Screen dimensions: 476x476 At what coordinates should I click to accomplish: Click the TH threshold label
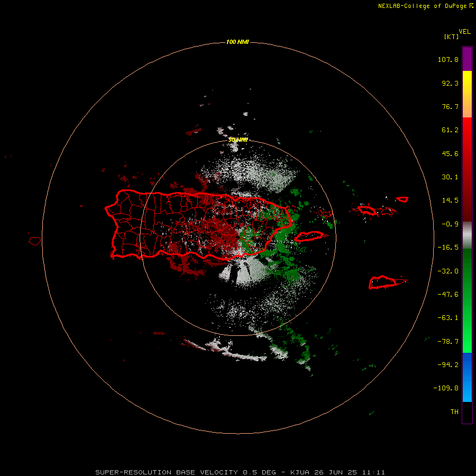pos(454,412)
